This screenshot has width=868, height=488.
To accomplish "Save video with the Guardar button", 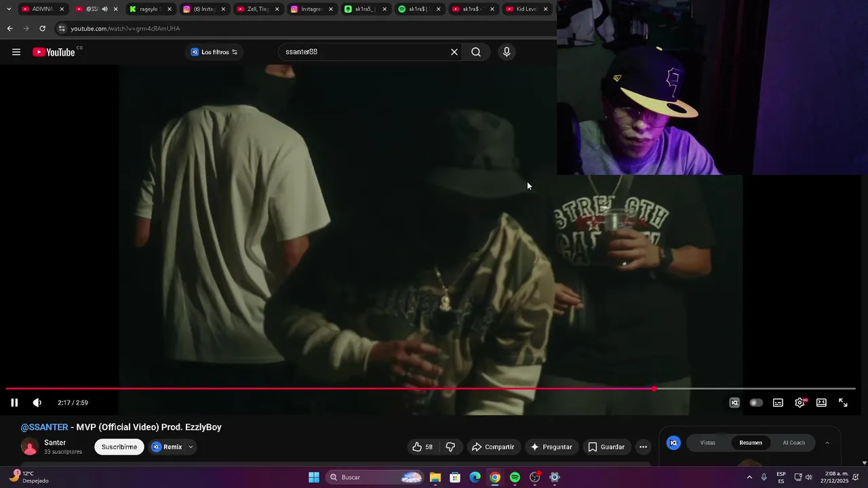I will (x=606, y=447).
